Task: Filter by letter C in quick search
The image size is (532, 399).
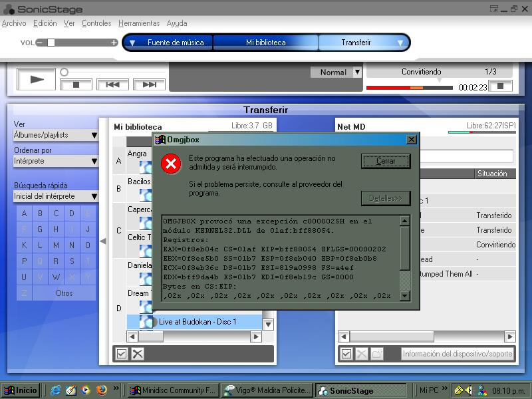Action: pyautogui.click(x=56, y=213)
